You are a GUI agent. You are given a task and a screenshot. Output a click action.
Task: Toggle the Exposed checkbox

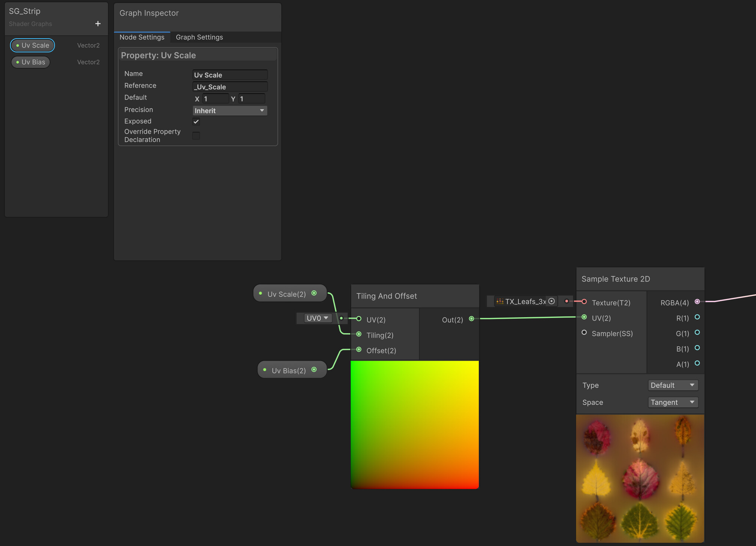point(196,121)
